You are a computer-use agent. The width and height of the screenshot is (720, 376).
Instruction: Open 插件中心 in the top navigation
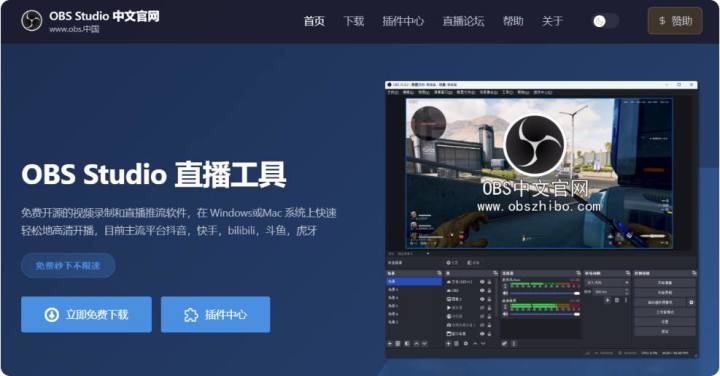[x=403, y=21]
